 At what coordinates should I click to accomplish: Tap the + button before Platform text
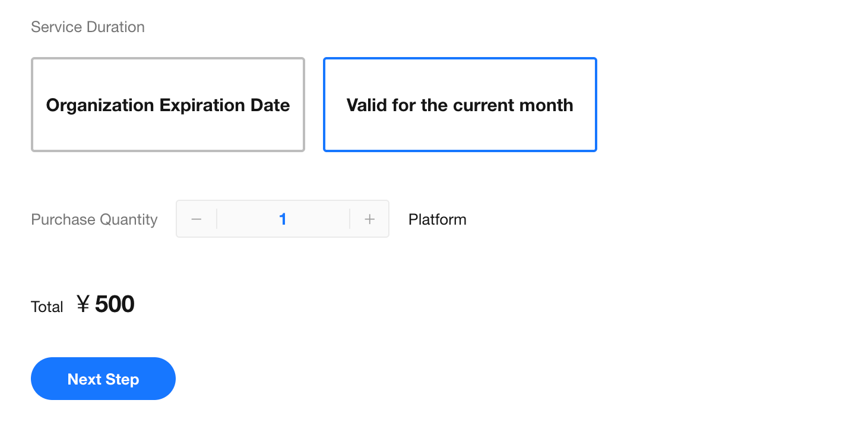(x=369, y=219)
